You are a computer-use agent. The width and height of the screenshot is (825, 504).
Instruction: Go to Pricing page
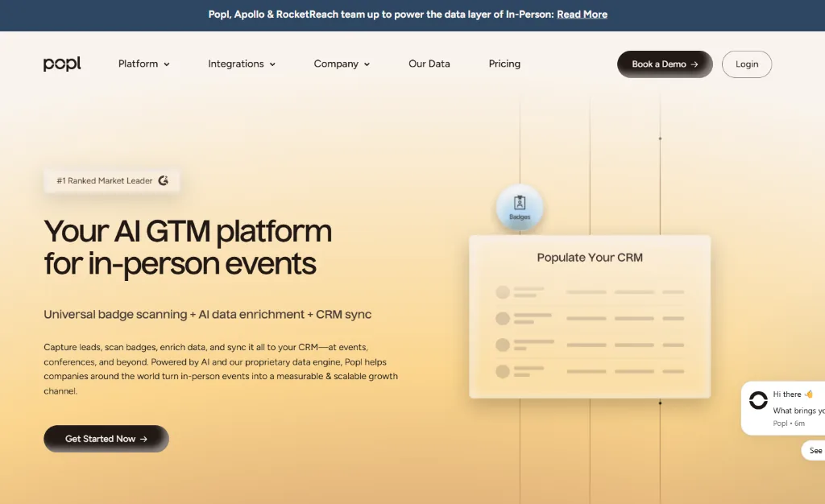(504, 64)
